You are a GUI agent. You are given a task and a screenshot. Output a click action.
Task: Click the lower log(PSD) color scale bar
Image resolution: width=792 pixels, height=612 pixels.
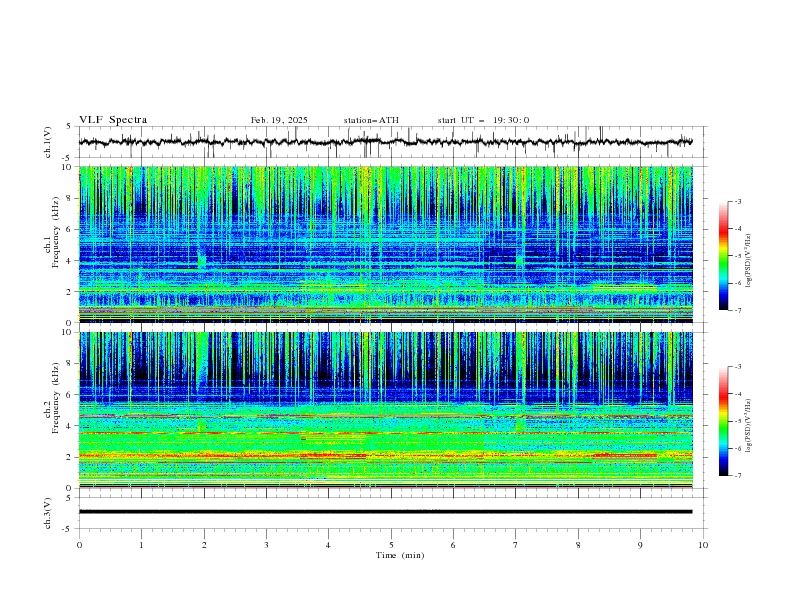[724, 421]
